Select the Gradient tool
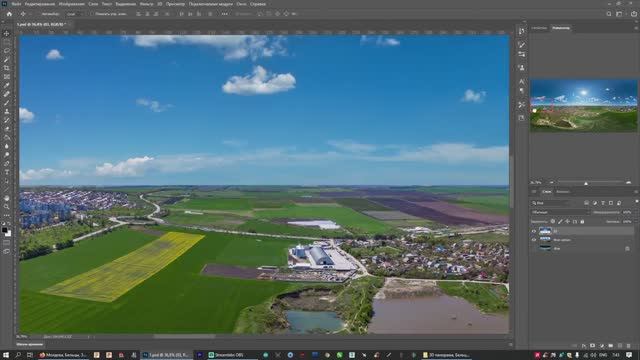The width and height of the screenshot is (640, 360). (6, 137)
